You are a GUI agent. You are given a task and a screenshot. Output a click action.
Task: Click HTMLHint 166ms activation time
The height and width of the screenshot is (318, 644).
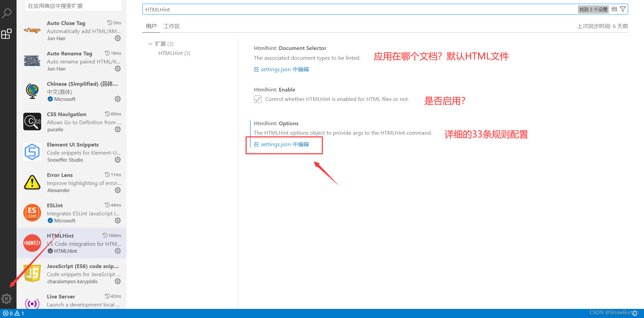click(x=112, y=236)
